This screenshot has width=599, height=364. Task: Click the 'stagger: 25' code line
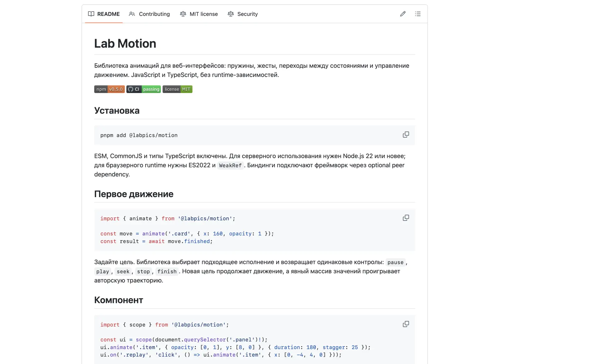(235, 347)
